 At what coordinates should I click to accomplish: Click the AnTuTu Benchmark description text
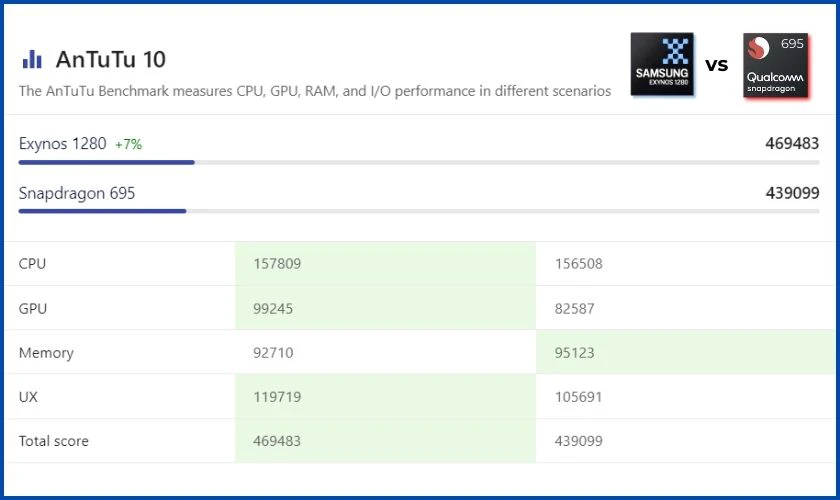(315, 91)
